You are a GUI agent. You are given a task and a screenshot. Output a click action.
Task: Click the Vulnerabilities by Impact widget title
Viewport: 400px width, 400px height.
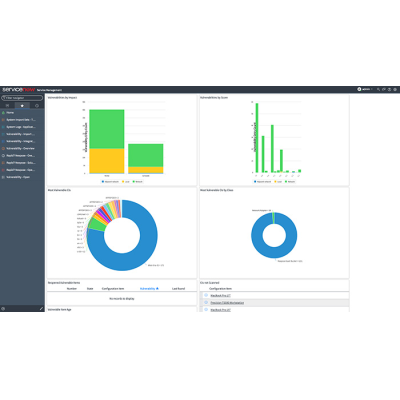(x=62, y=98)
